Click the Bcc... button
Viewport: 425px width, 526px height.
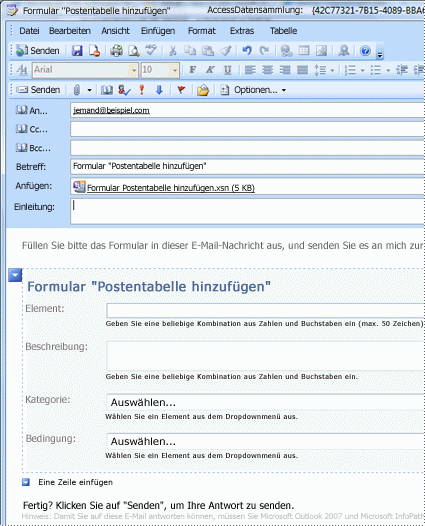(x=33, y=148)
